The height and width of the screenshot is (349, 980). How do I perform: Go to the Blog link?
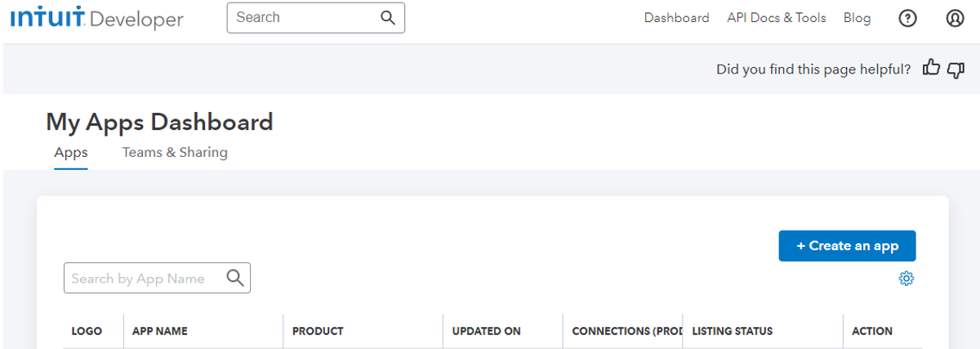(857, 18)
